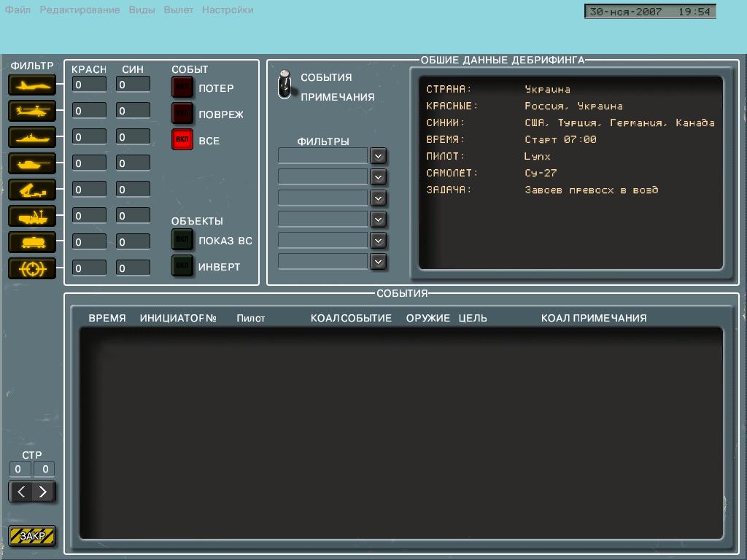Click the date and time display
The width and height of the screenshot is (747, 560).
tap(650, 12)
